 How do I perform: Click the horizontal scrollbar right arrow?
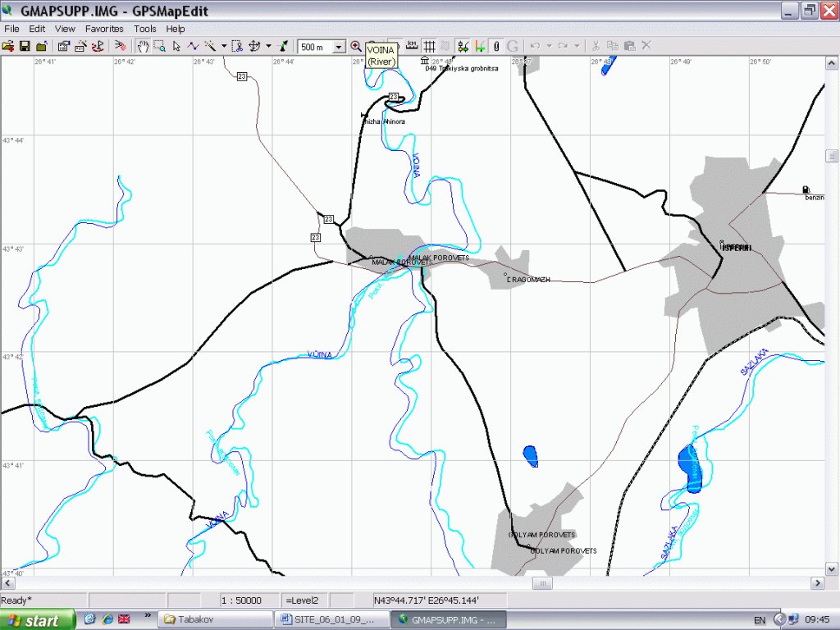click(817, 583)
